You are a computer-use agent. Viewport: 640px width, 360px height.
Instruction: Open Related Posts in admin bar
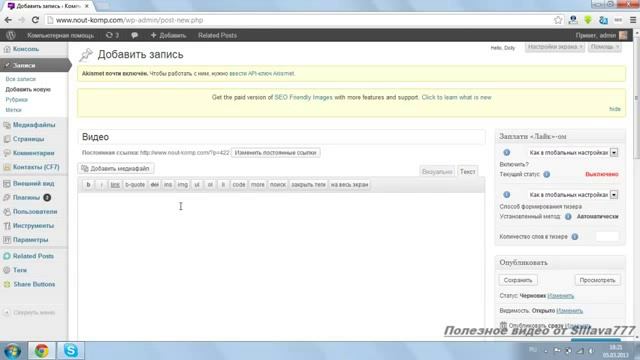tap(217, 36)
